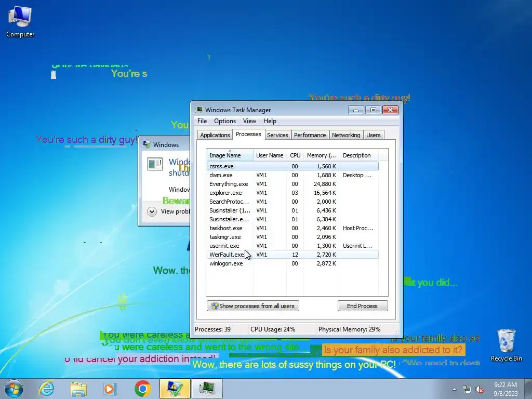Maximize the Task Manager window
The image size is (532, 399).
pos(373,110)
